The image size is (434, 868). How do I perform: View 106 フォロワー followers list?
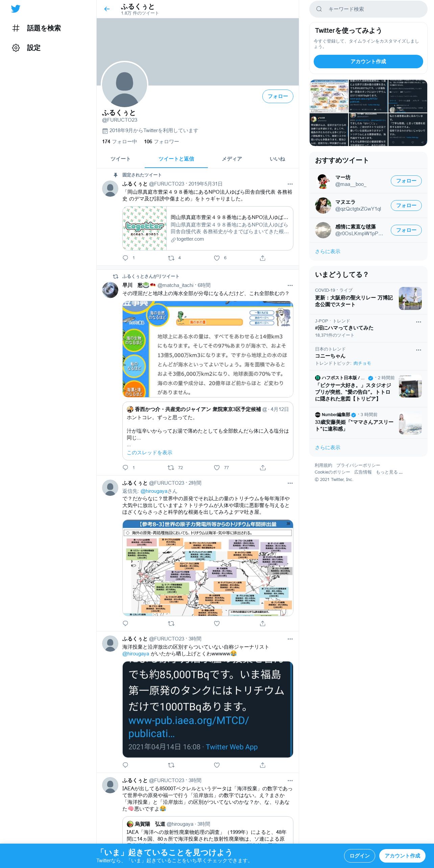(161, 142)
